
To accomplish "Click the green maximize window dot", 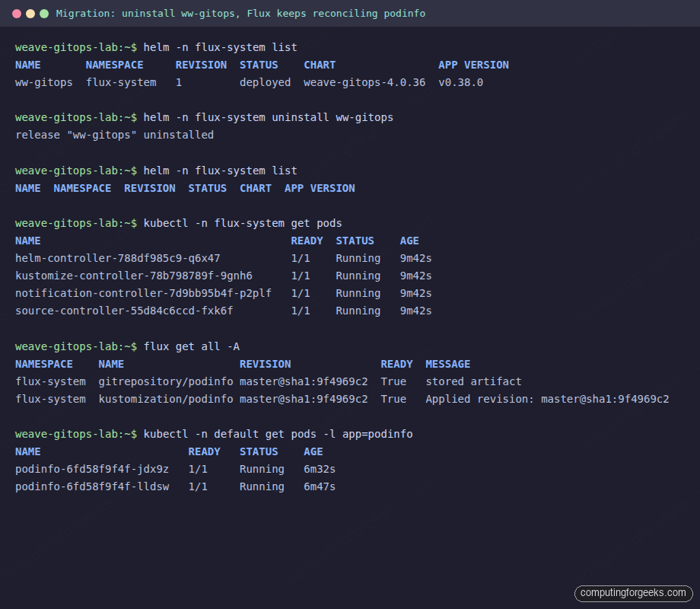I will 44,14.
